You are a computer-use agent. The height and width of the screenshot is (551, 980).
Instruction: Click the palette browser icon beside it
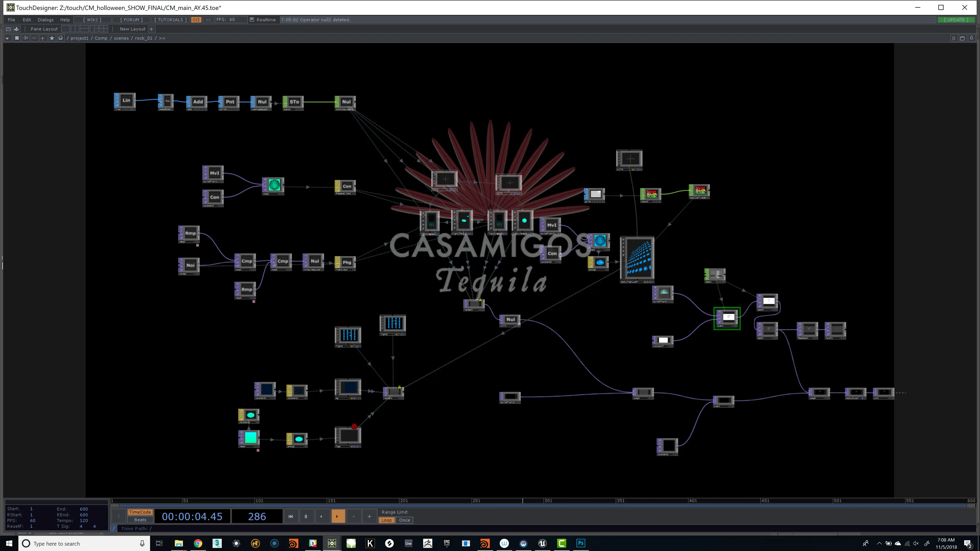tap(16, 29)
